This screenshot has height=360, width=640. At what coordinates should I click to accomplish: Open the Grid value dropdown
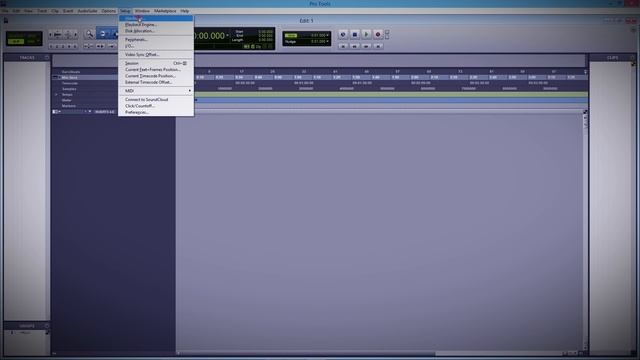point(327,36)
